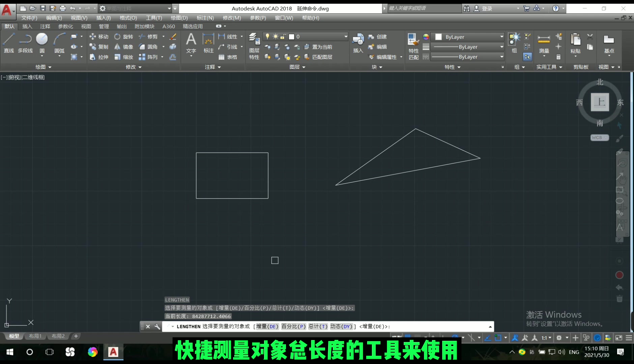Viewport: 634px width, 364px height.
Task: Click the erase tool icon
Action: click(173, 36)
